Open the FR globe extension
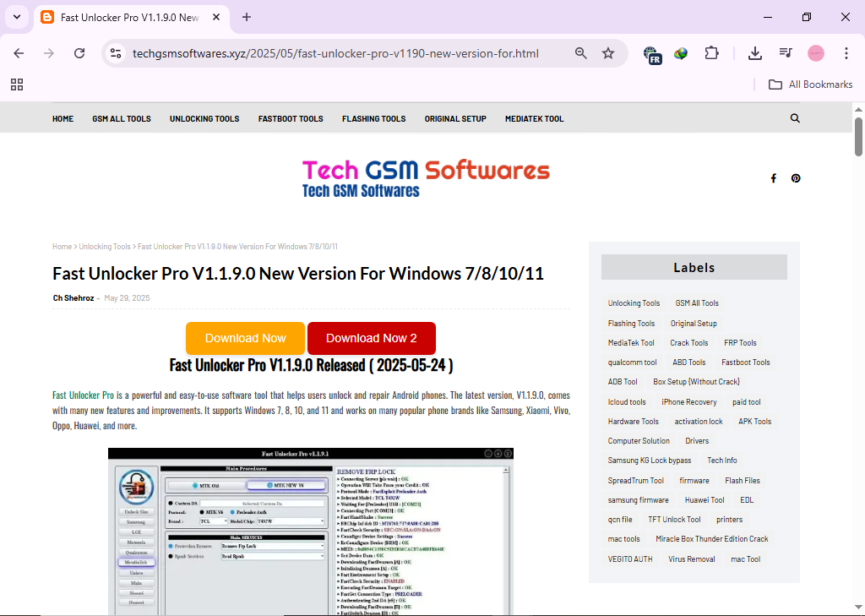 coord(653,55)
